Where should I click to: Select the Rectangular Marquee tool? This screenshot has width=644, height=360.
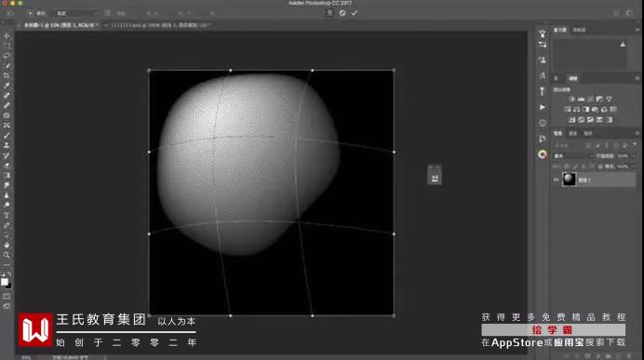[x=7, y=46]
